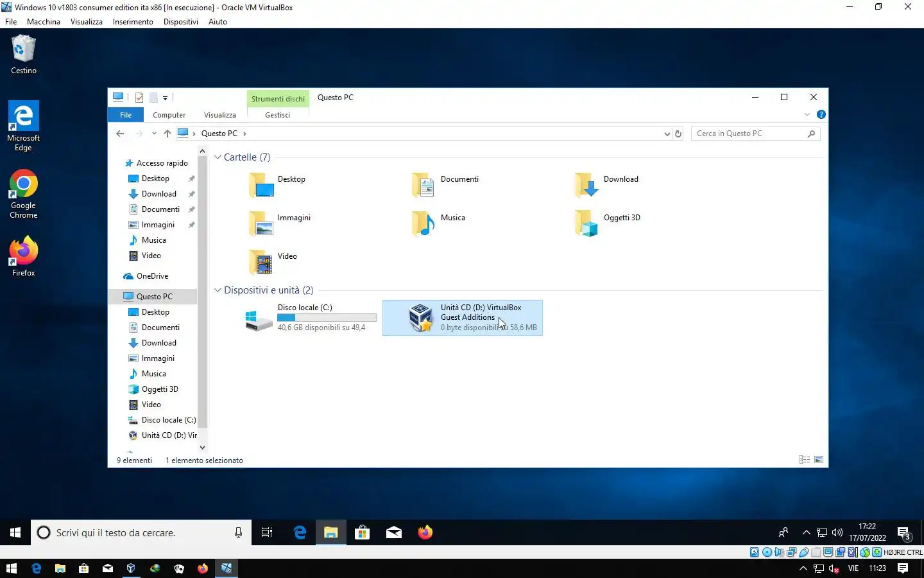Select the Firefox desktop shortcut
This screenshot has height=578, width=924.
[x=24, y=256]
